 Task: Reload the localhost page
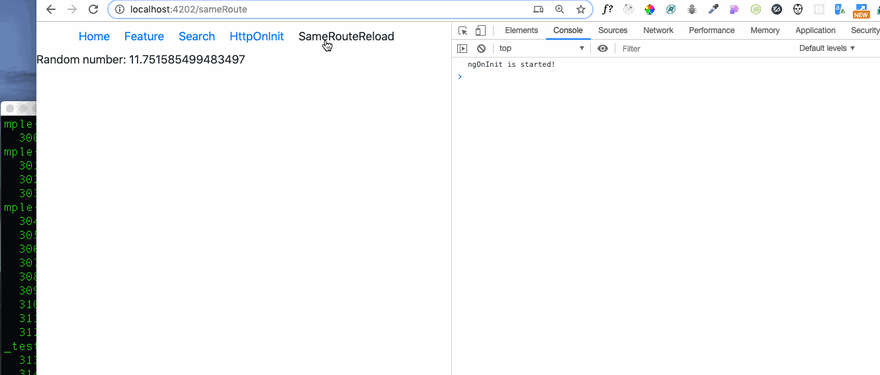93,10
